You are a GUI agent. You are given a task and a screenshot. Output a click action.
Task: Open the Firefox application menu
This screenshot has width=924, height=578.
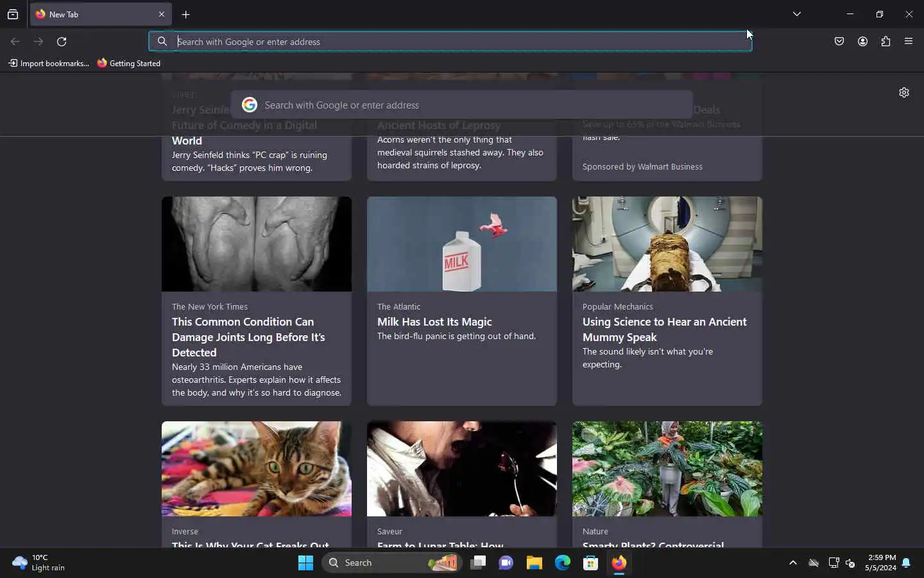909,42
